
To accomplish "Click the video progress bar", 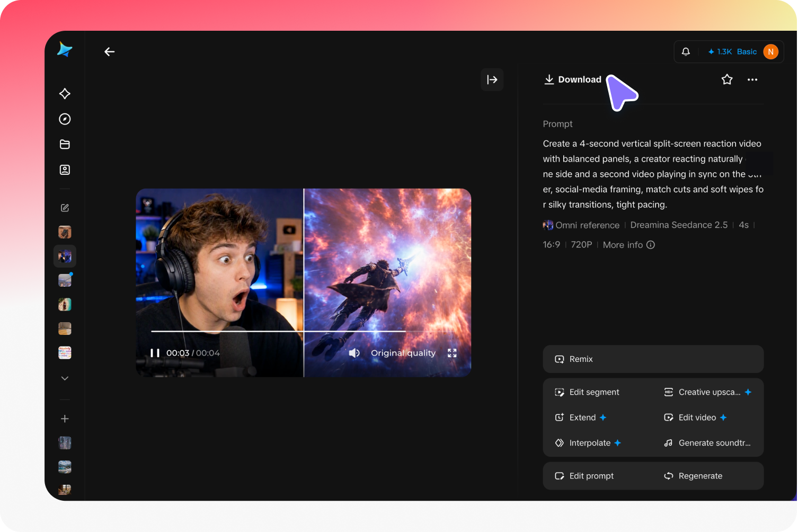I will pos(303,331).
